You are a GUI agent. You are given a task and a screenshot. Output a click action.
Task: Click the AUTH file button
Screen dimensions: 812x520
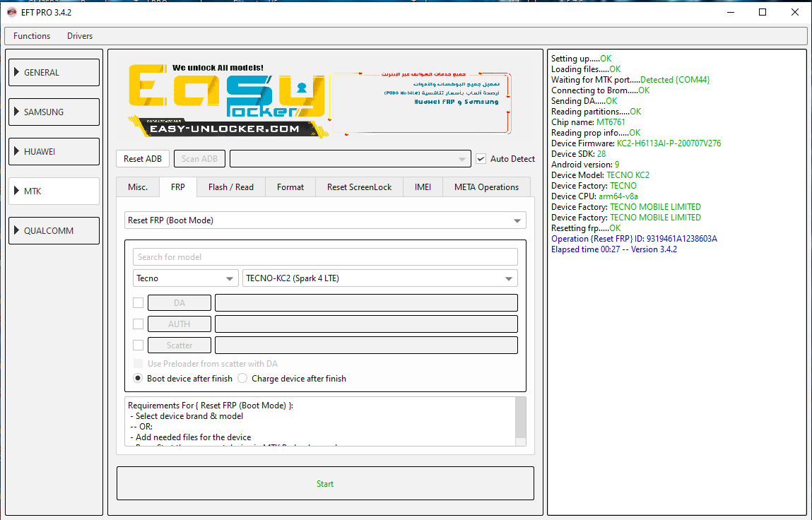[x=180, y=324]
